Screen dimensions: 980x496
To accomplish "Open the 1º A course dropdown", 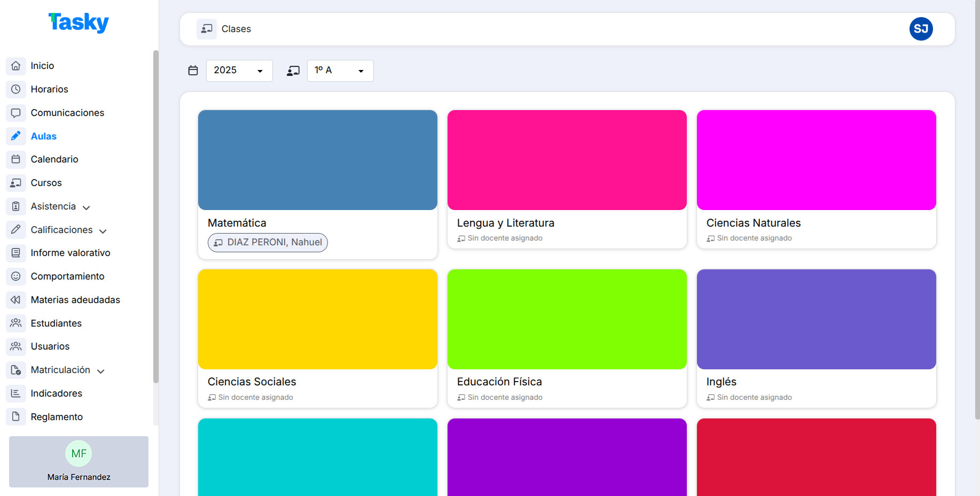I will (340, 71).
